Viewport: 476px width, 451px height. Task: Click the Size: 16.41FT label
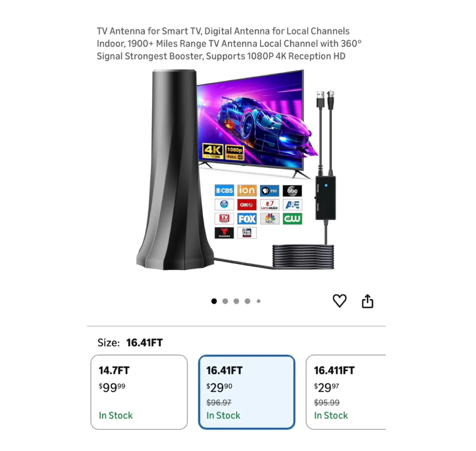130,343
